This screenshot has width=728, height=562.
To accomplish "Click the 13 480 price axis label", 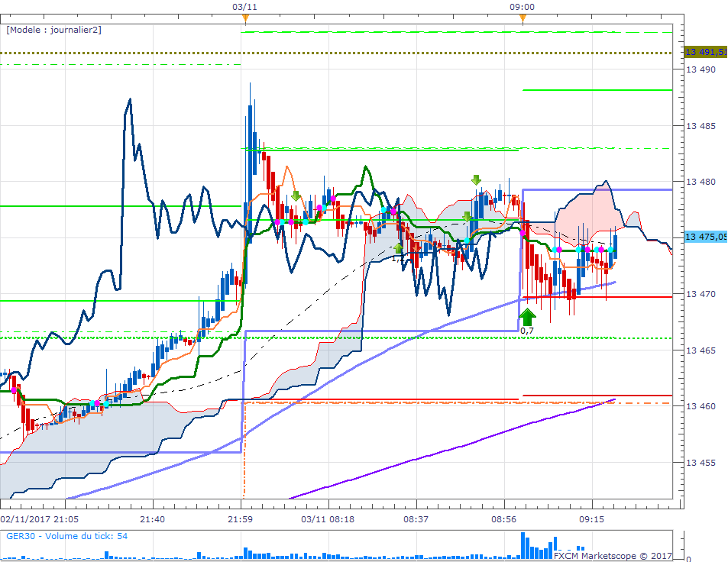I will coord(700,182).
